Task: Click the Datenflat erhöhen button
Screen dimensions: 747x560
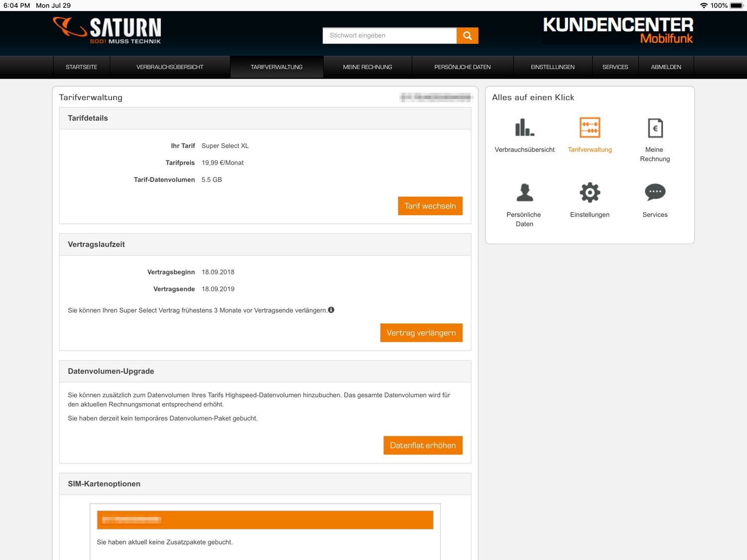Action: (423, 445)
